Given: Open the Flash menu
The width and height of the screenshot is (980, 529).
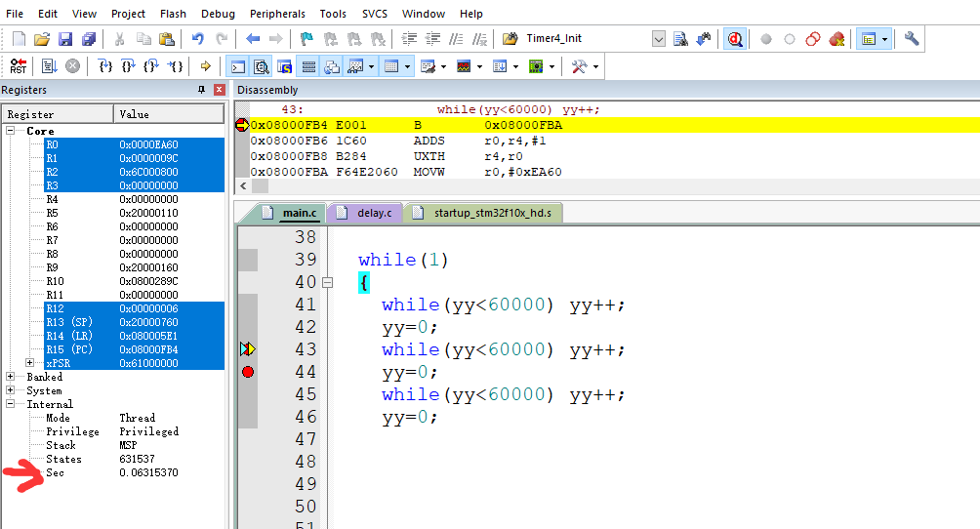Looking at the screenshot, I should [173, 13].
